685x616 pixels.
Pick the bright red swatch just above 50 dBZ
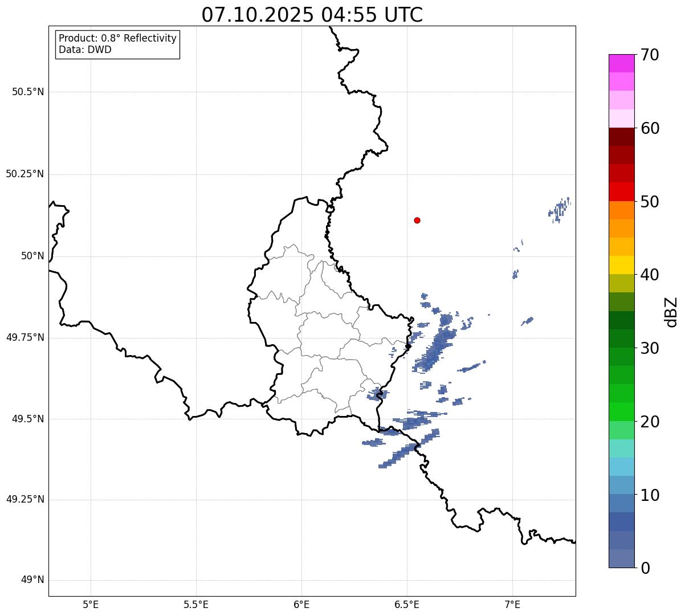[x=622, y=191]
